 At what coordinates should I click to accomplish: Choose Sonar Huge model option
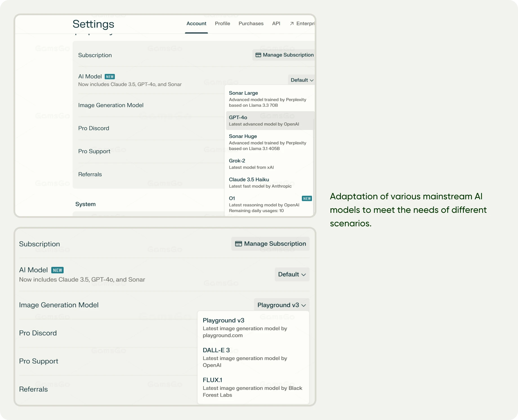[269, 142]
